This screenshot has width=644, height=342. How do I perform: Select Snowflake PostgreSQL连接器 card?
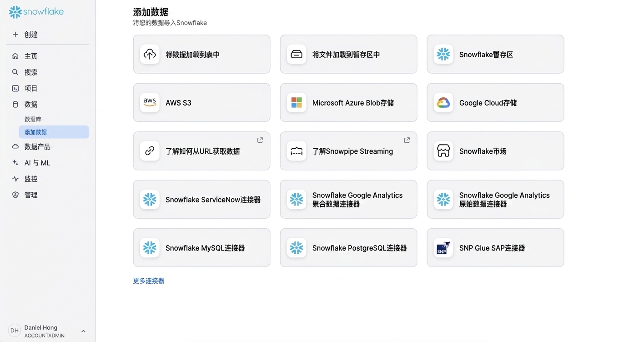(348, 247)
